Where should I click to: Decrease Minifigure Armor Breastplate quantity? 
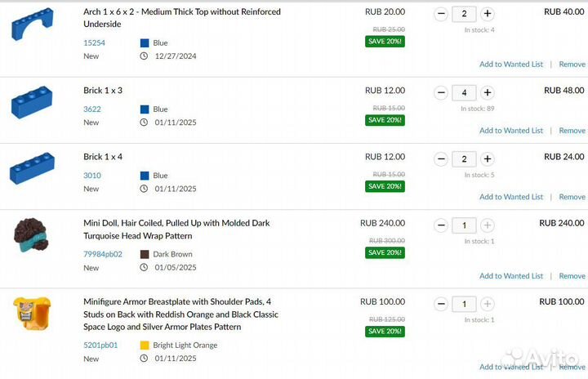441,305
